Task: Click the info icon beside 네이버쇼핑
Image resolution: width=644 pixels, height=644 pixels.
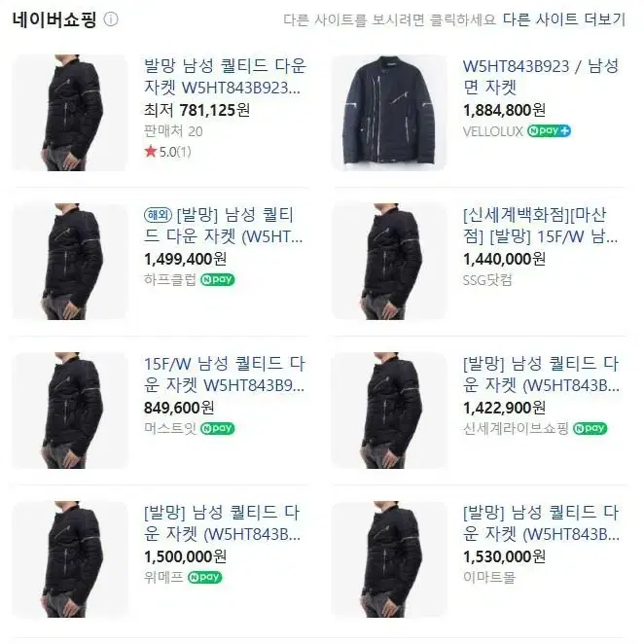Action: click(111, 19)
